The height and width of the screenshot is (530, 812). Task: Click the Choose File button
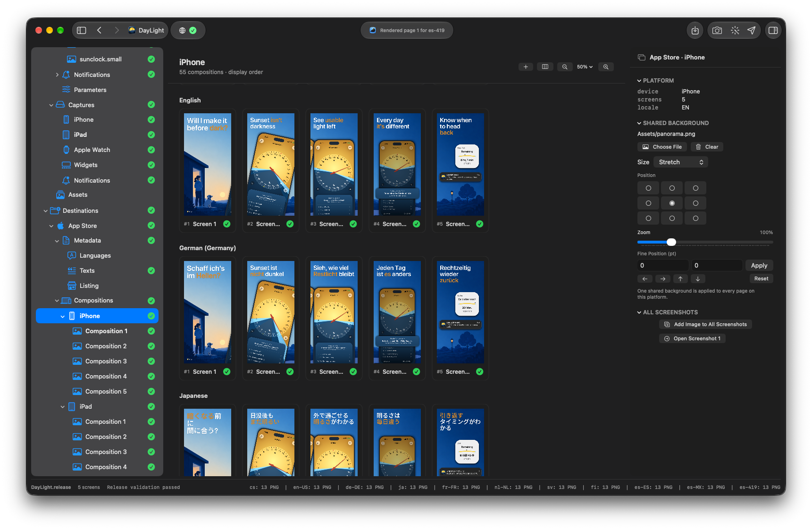pyautogui.click(x=661, y=147)
